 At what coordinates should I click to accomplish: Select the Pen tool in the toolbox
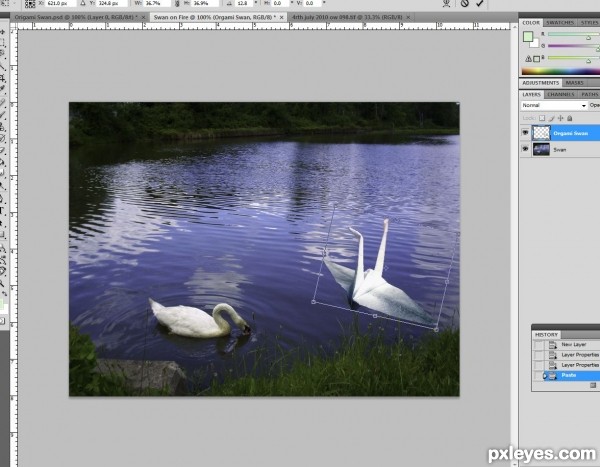(2, 198)
